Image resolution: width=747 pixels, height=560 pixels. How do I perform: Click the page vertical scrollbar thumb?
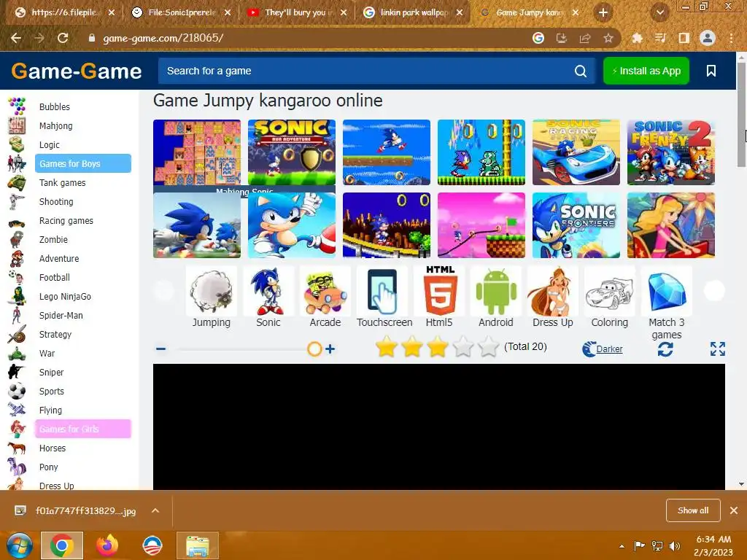pos(741,114)
